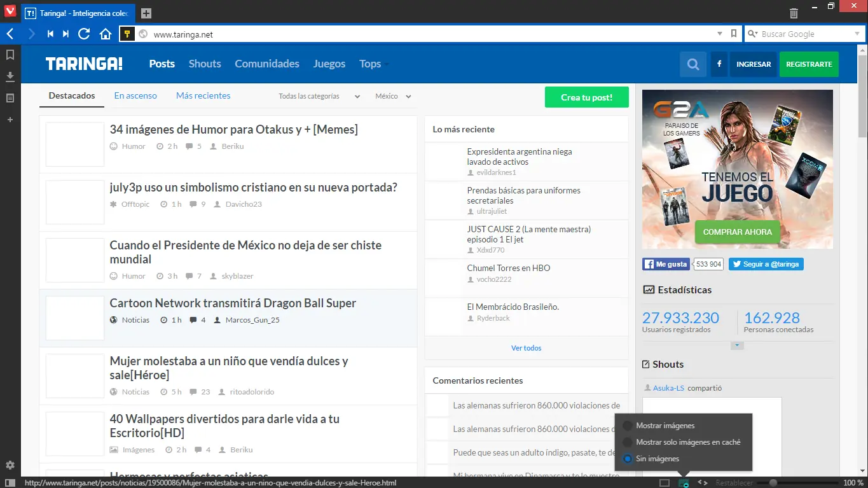Click the Taringa search magnifier icon
Image resolution: width=868 pixels, height=488 pixels.
(693, 64)
